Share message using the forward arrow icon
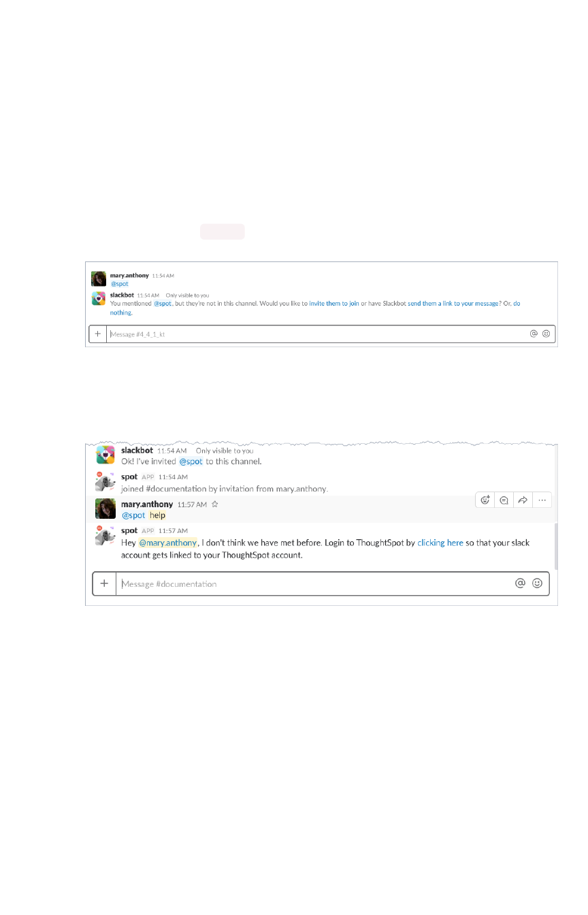 [x=523, y=500]
